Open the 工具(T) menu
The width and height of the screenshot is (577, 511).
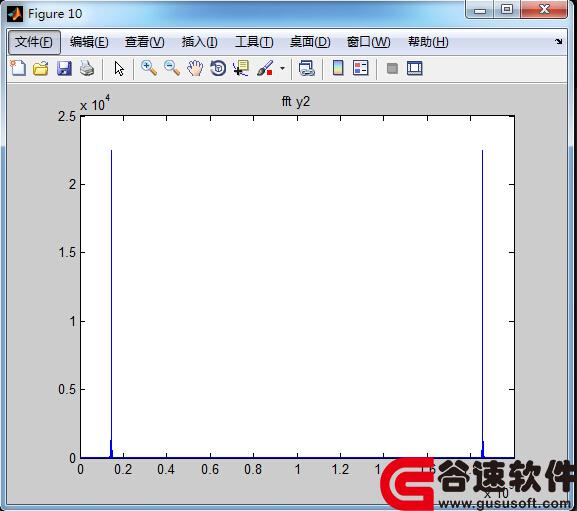point(254,42)
